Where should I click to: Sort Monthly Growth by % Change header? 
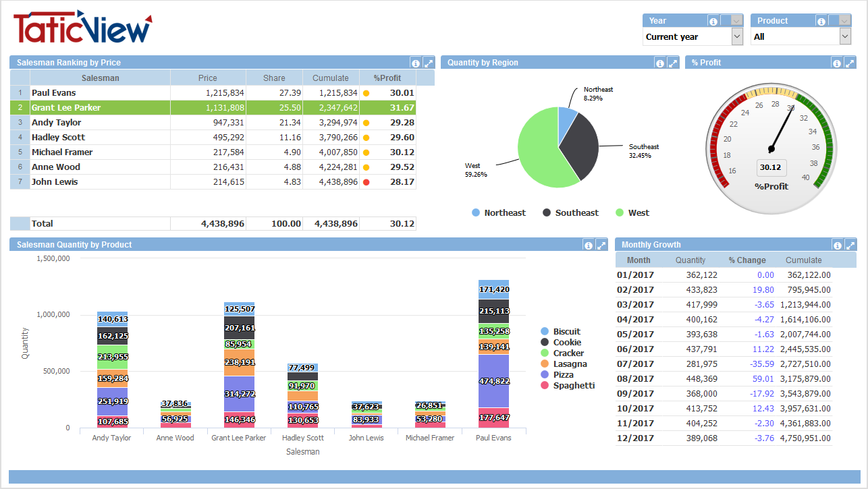(x=747, y=260)
